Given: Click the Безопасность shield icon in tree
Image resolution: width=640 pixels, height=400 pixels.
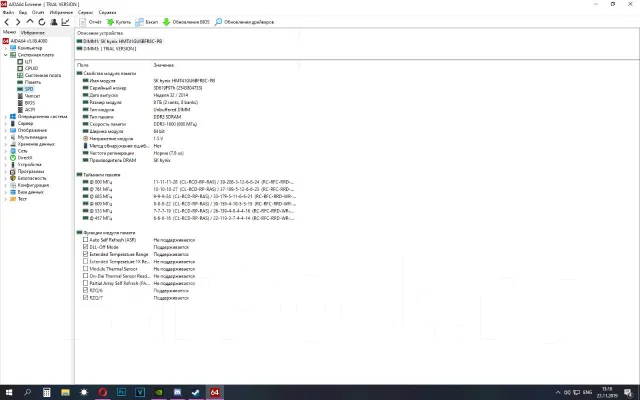Looking at the screenshot, I should (x=13, y=178).
